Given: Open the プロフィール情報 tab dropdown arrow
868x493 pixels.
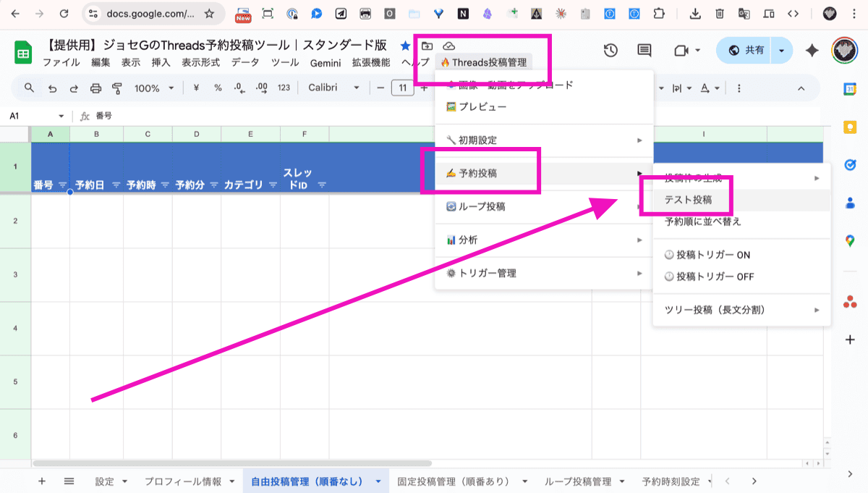Looking at the screenshot, I should tap(231, 481).
